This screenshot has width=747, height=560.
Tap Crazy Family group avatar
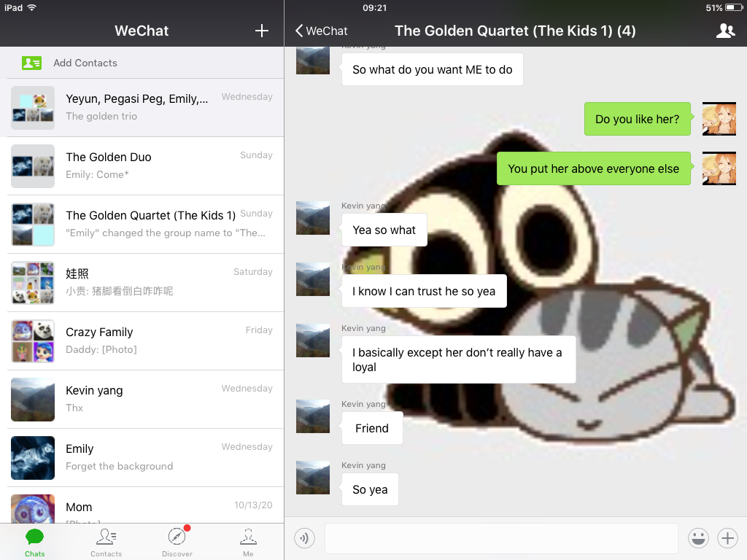33,341
